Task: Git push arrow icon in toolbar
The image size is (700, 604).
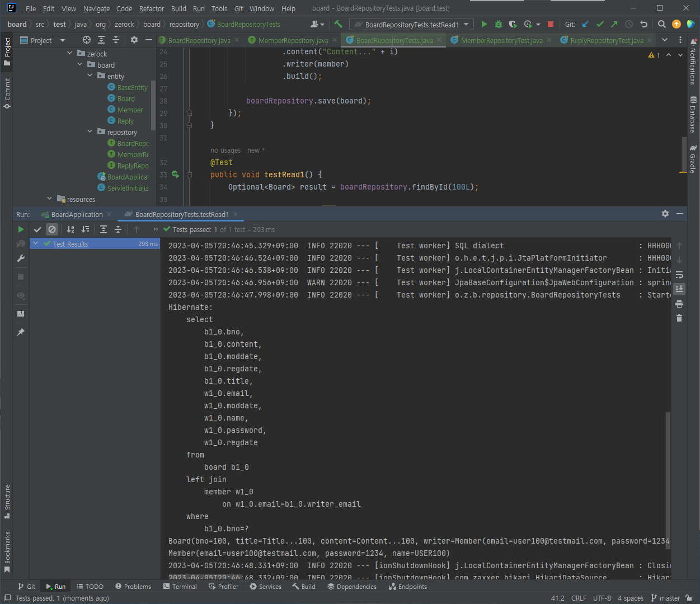Action: click(614, 24)
